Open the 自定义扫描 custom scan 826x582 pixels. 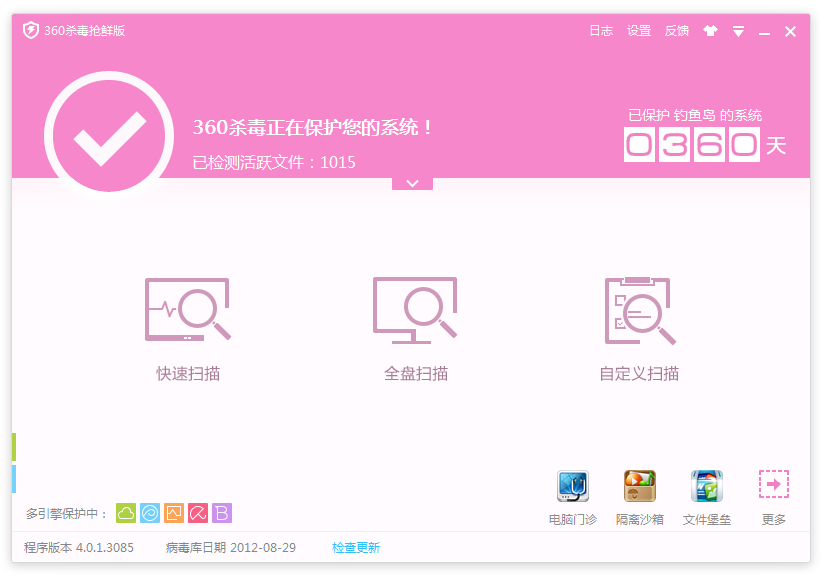(x=639, y=328)
